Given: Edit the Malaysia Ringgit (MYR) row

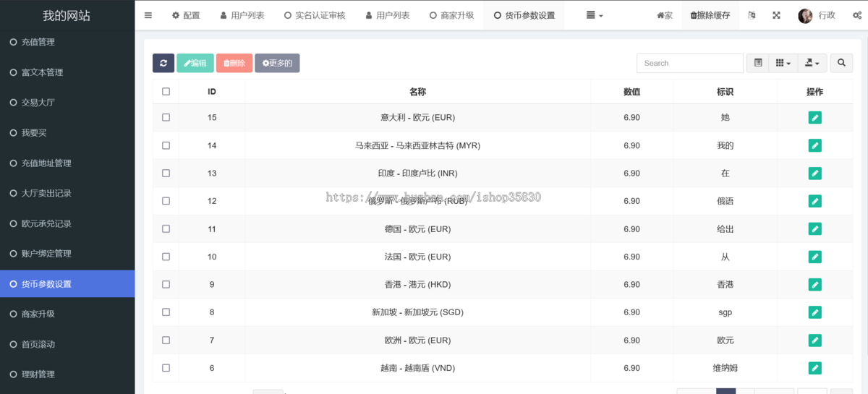Looking at the screenshot, I should tap(814, 145).
